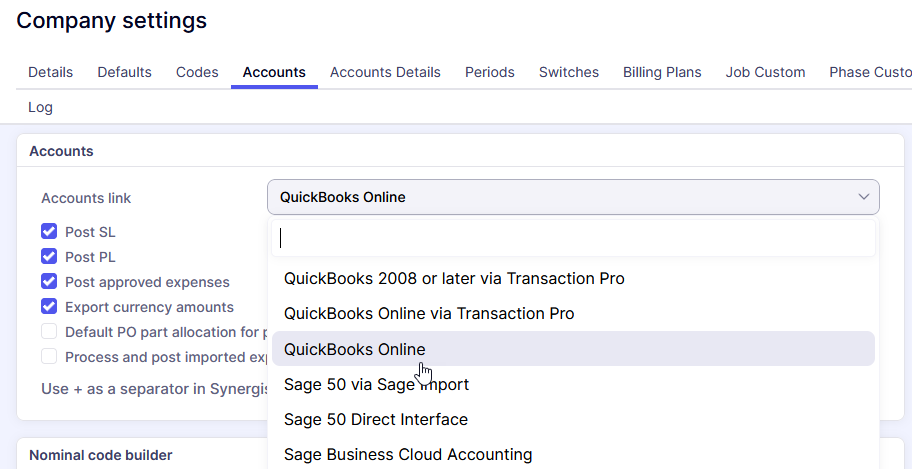Uncheck Export currency amounts checkbox
This screenshot has height=469, width=912.
coord(49,307)
